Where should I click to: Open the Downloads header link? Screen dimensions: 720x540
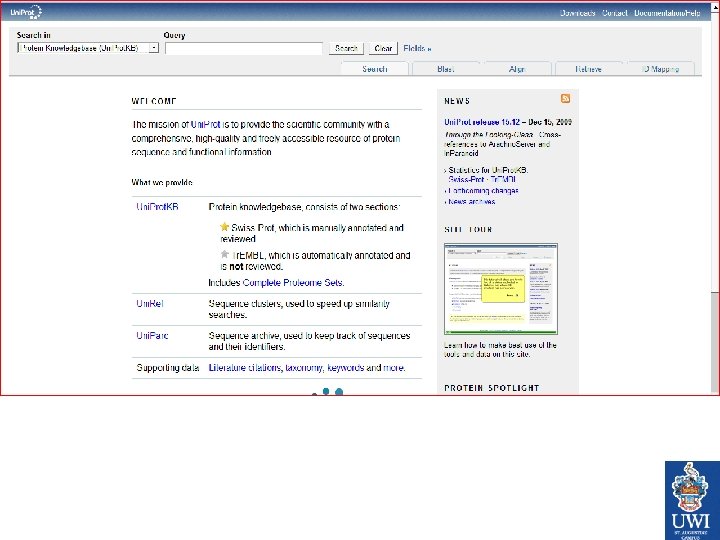[577, 13]
